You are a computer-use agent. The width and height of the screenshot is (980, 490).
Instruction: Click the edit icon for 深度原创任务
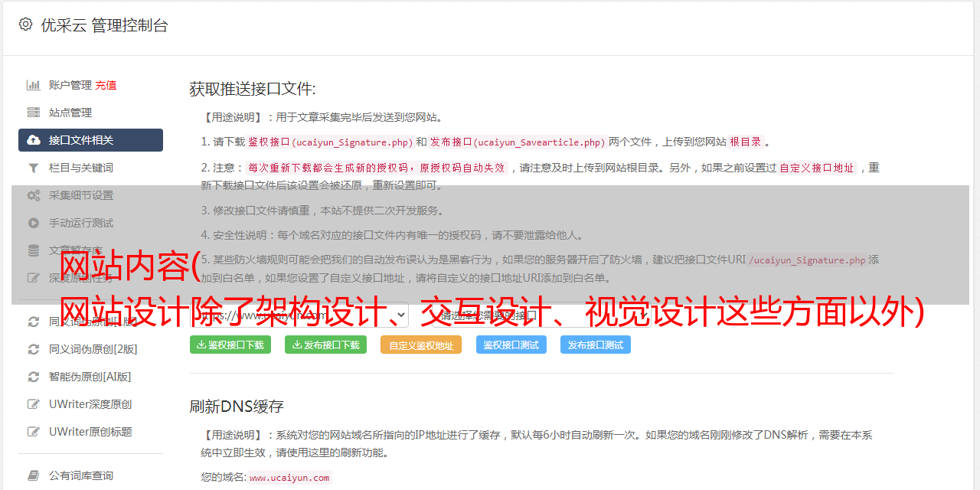tap(34, 278)
